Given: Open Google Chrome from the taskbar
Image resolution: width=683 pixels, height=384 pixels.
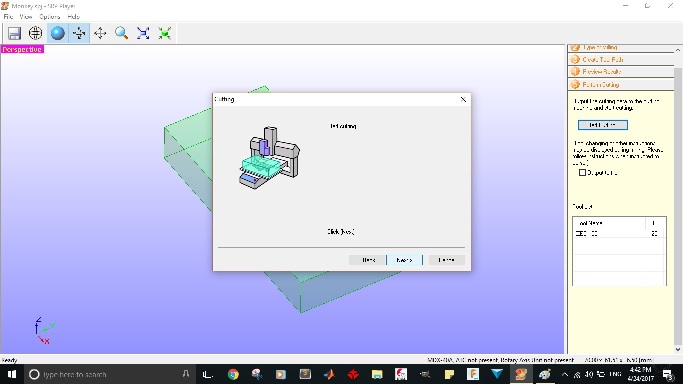Looking at the screenshot, I should (233, 374).
